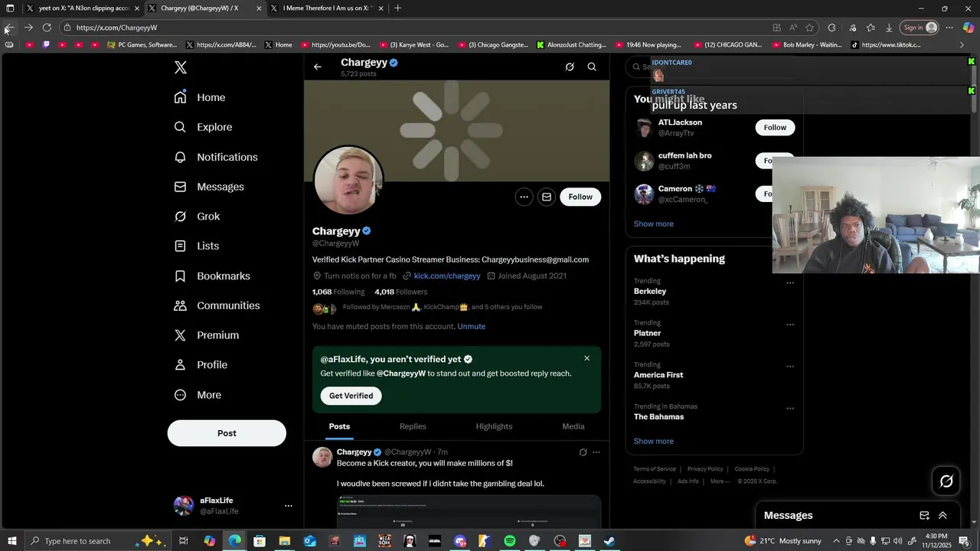Open File Explorer from the taskbar
This screenshot has height=551, width=980.
coord(285,541)
